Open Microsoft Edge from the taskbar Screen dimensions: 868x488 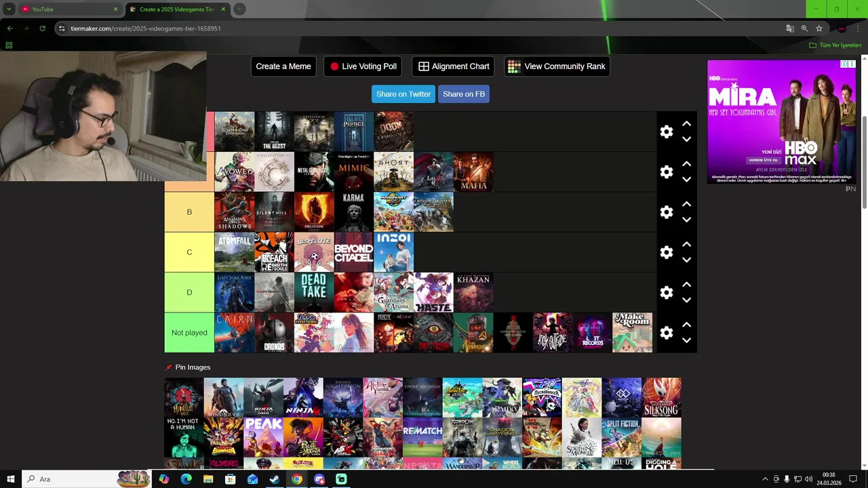[x=186, y=479]
